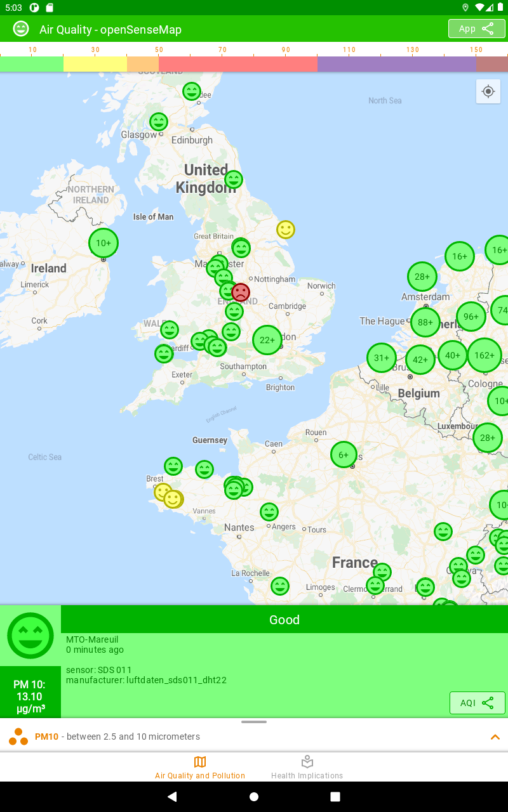Screen dimensions: 508x812
Task: Click the purple segment of the AQI scale
Action: pos(396,64)
